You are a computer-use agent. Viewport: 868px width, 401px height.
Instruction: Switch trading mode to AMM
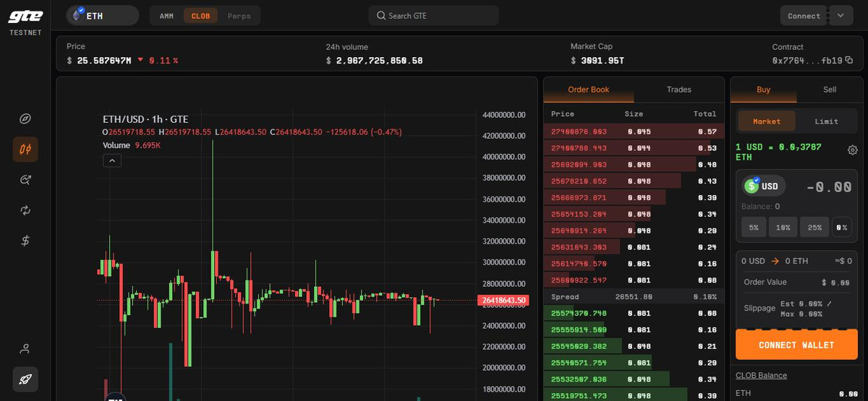point(166,16)
